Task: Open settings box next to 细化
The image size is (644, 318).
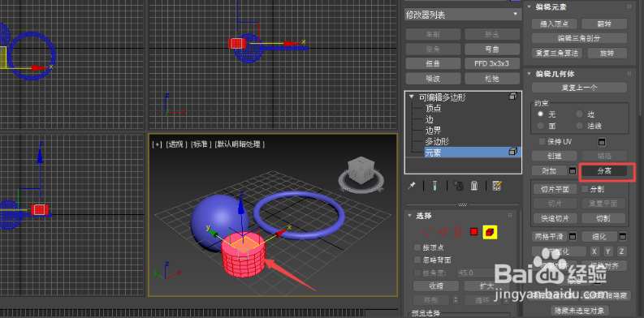Action: tap(623, 237)
